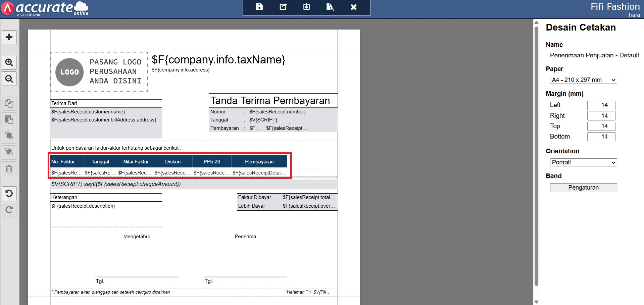The height and width of the screenshot is (305, 644).
Task: Edit the Left margin field
Action: click(601, 105)
